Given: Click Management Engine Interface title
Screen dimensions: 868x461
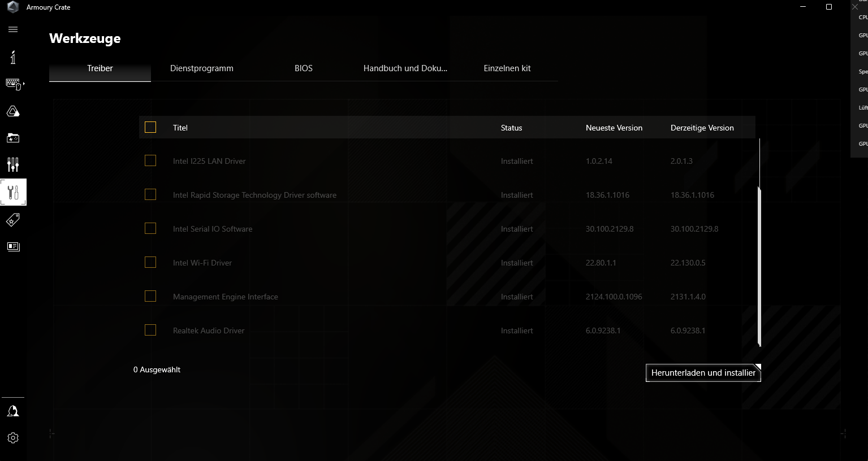Looking at the screenshot, I should tap(226, 297).
